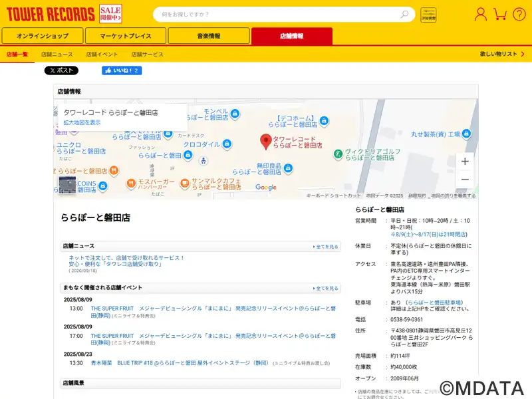
Task: Click the サンマルクカフェ cafe marker
Action: (x=185, y=184)
